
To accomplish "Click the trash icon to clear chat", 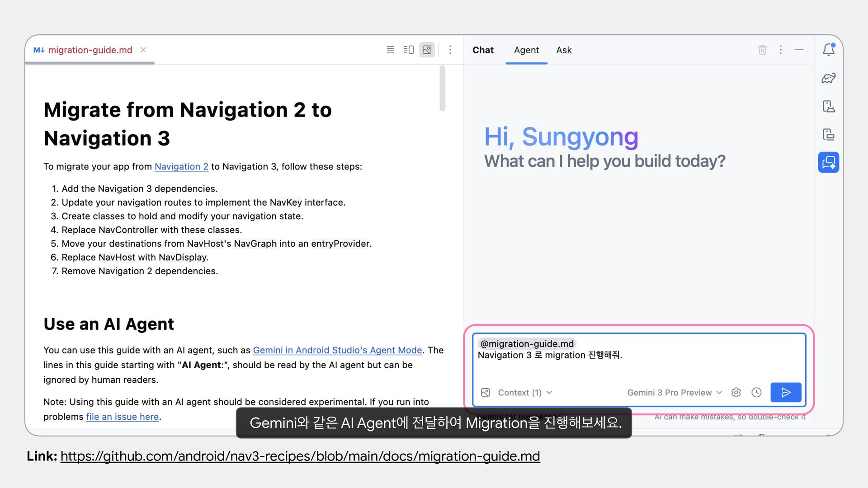I will click(x=762, y=50).
